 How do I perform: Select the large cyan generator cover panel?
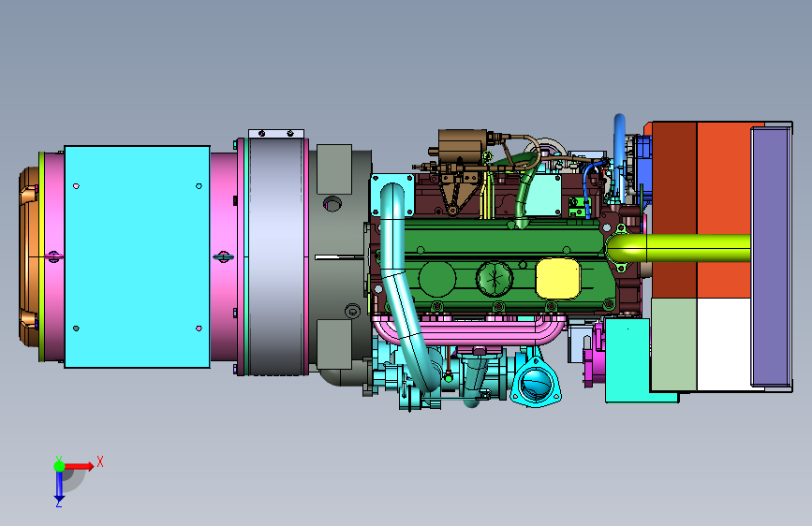click(138, 256)
